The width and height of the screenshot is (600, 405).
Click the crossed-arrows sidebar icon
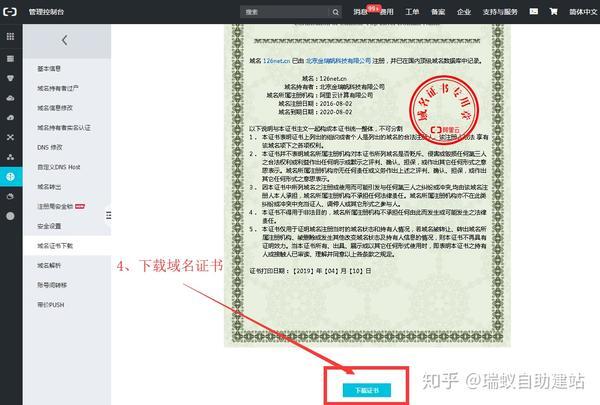(10, 137)
